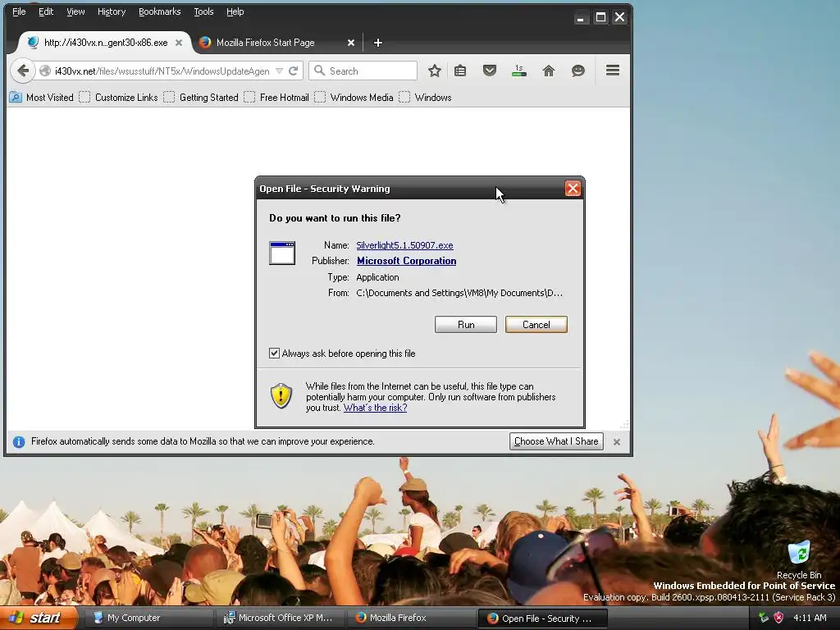The height and width of the screenshot is (630, 840).
Task: Show bookmarks list icon in toolbar
Action: point(460,71)
